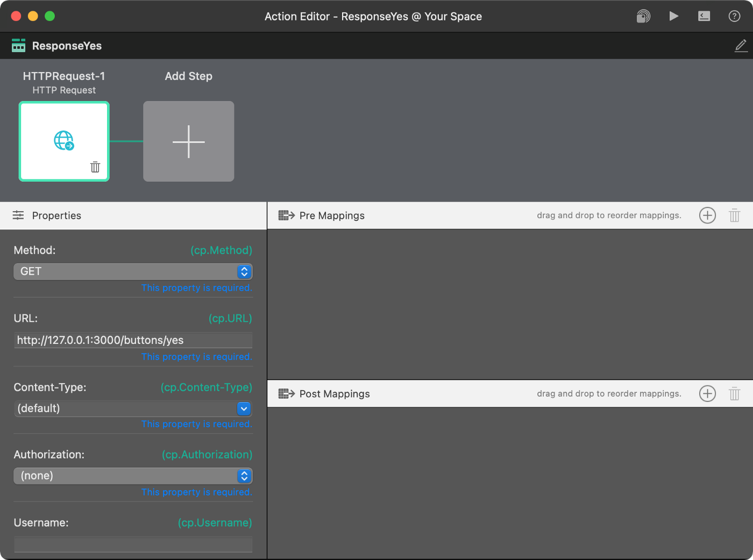Delete HTTPRequest-1 with its trash icon
This screenshot has height=560, width=753.
[x=95, y=167]
